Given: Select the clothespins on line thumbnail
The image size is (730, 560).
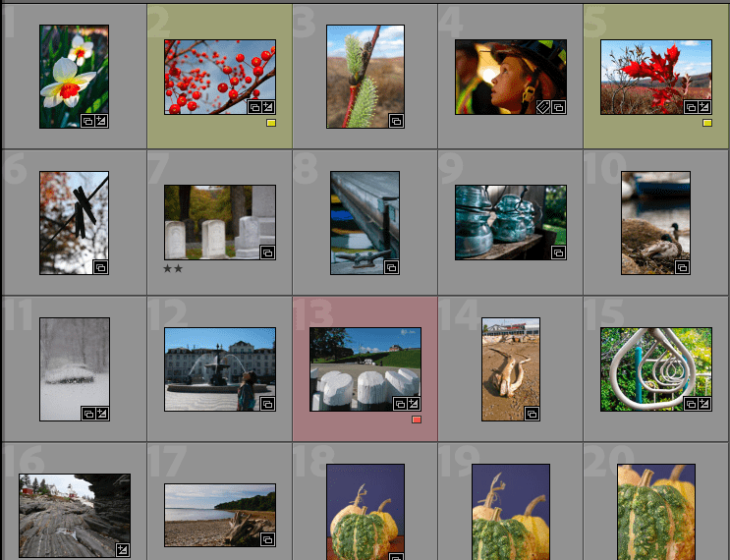Looking at the screenshot, I should click(x=74, y=223).
